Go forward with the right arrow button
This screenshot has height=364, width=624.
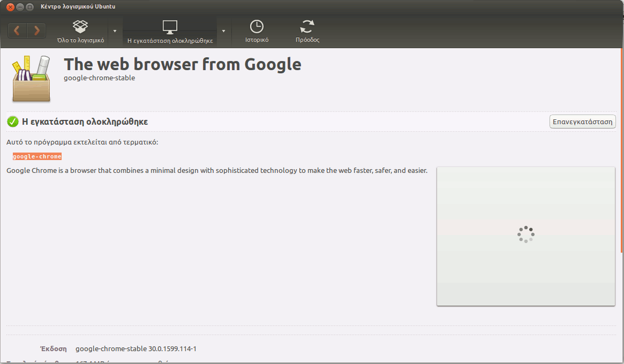point(36,31)
